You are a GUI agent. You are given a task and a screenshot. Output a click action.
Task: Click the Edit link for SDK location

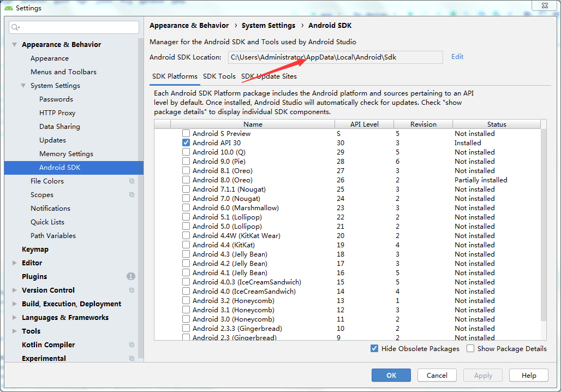tap(457, 57)
